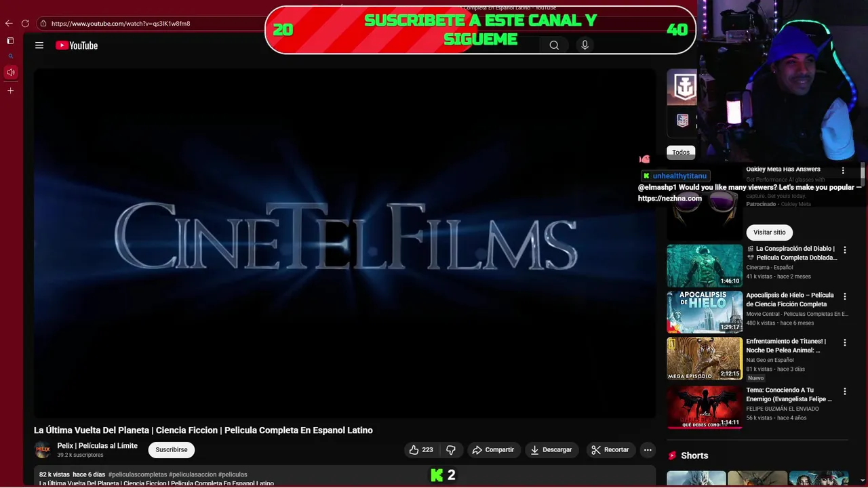Image resolution: width=868 pixels, height=488 pixels.
Task: Open options for Conociendo A Tu Enemigo
Action: tap(845, 391)
